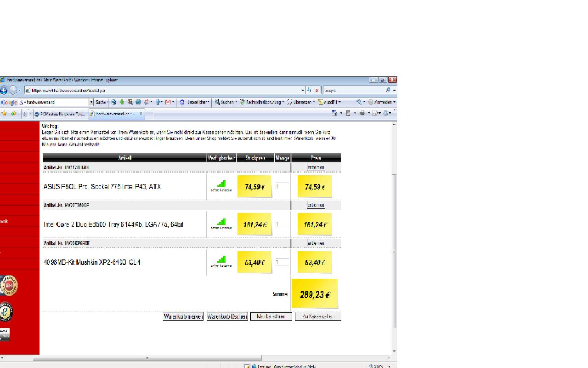588x368 pixels.
Task: Click the horizontal scrollbar at page bottom
Action: coord(147,357)
